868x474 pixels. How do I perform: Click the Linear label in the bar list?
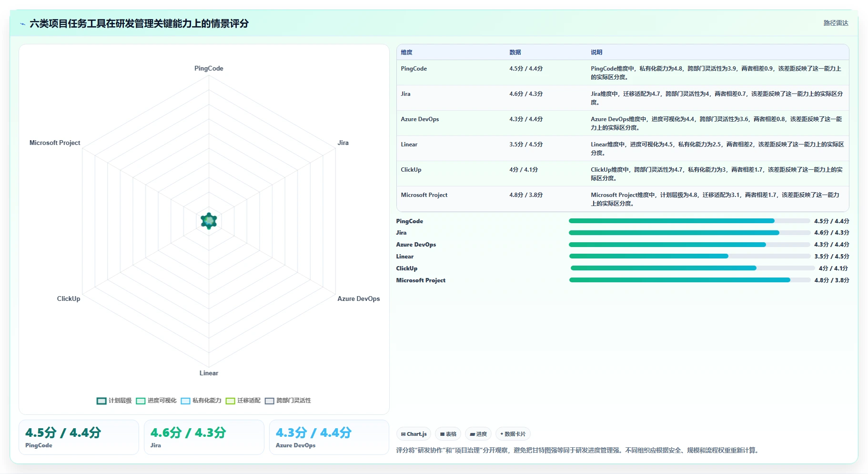(x=405, y=257)
